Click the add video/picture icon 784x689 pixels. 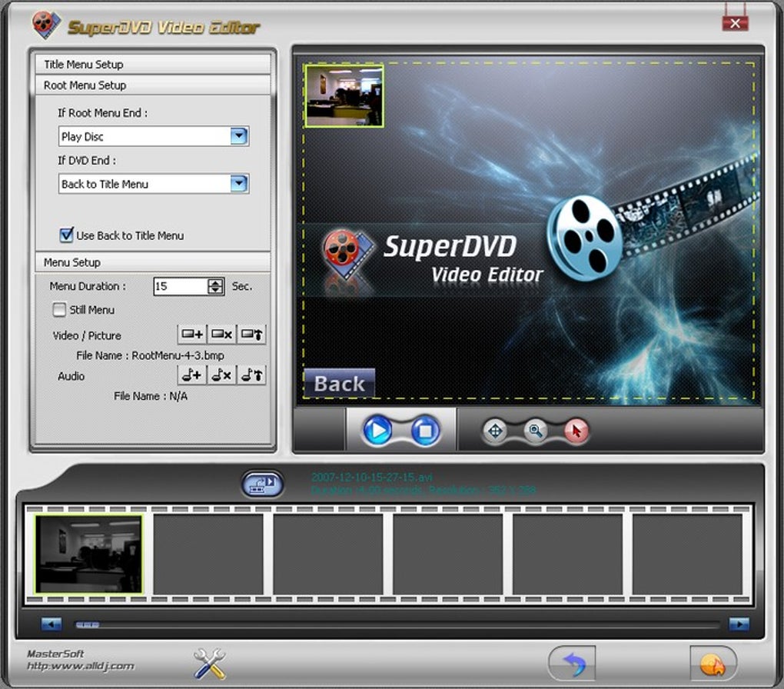192,335
